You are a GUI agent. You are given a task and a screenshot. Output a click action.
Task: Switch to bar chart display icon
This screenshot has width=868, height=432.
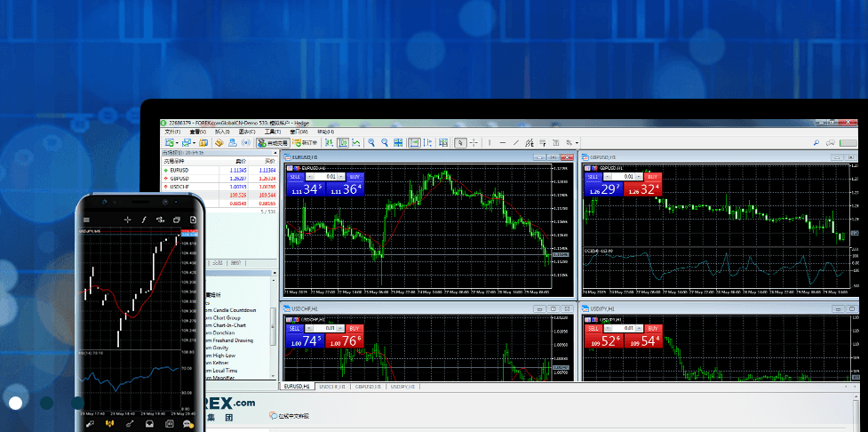328,143
